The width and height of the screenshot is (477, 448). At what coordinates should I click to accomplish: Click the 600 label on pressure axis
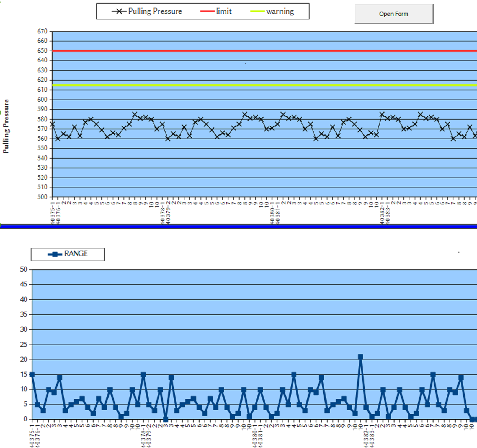pyautogui.click(x=42, y=100)
